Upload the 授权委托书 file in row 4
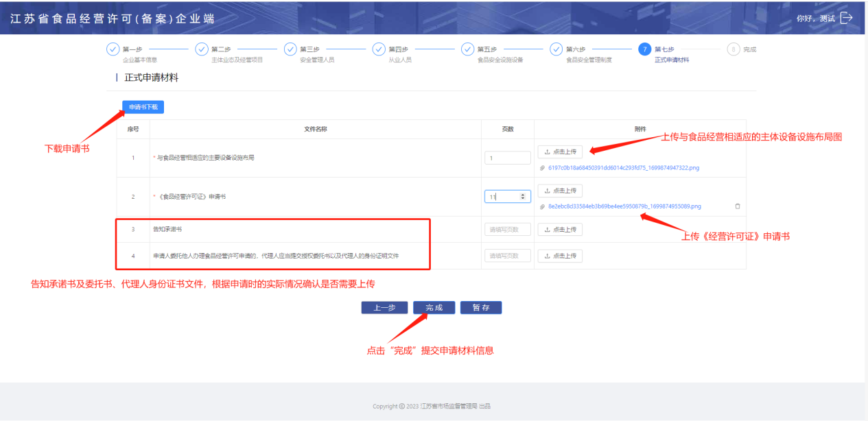Viewport: 868px width, 421px height. [560, 256]
